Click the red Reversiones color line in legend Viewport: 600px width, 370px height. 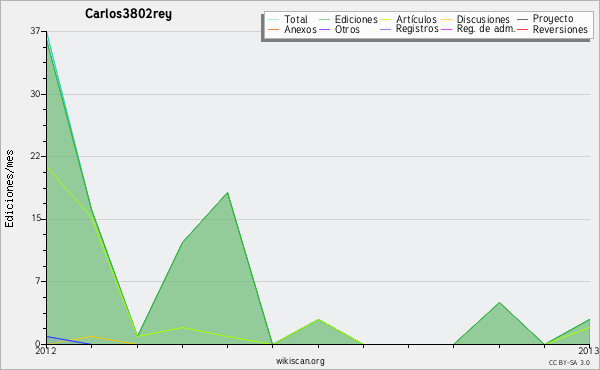pyautogui.click(x=522, y=29)
